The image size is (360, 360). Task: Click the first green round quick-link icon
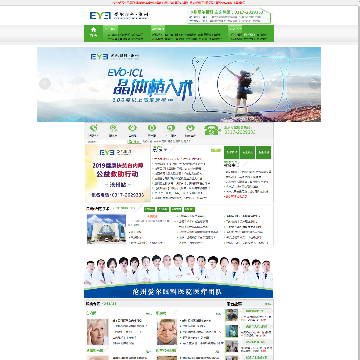tap(94, 128)
